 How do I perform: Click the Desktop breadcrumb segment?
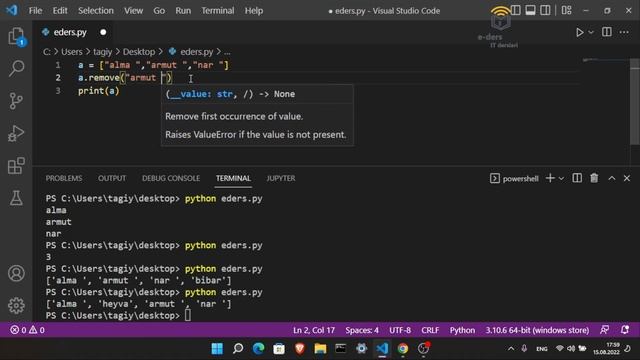139,52
